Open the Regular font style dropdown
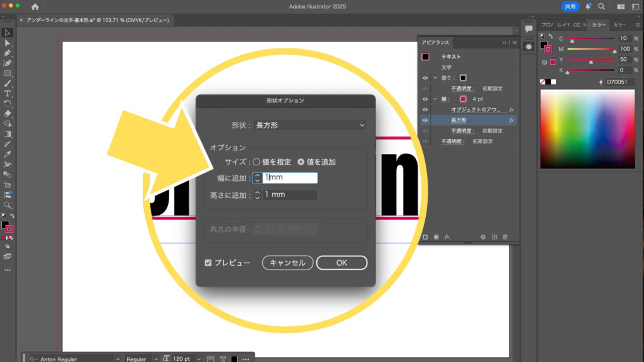The height and width of the screenshot is (362, 644). (x=138, y=359)
